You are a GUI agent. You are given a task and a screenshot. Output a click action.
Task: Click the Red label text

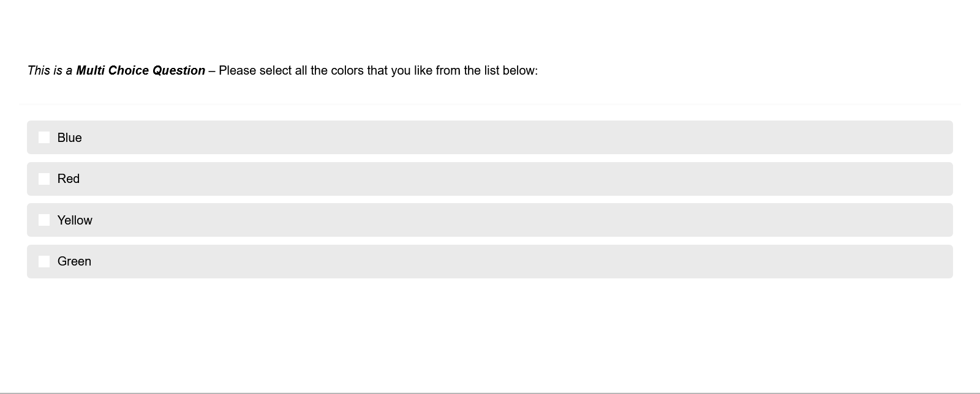[x=69, y=179]
